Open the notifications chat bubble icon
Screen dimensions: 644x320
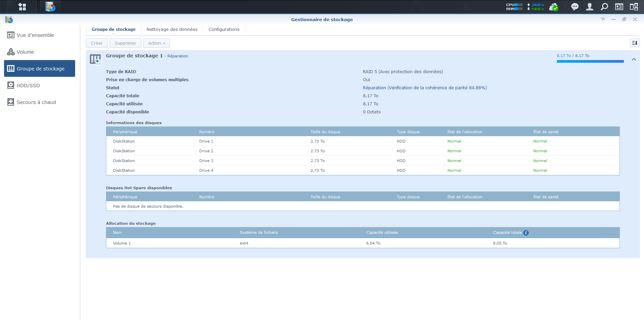[575, 7]
